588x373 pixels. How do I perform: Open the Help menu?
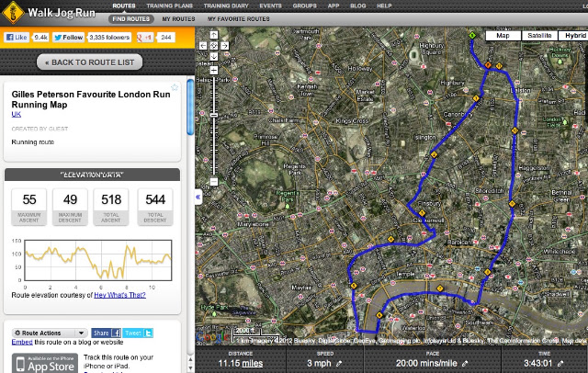(384, 6)
